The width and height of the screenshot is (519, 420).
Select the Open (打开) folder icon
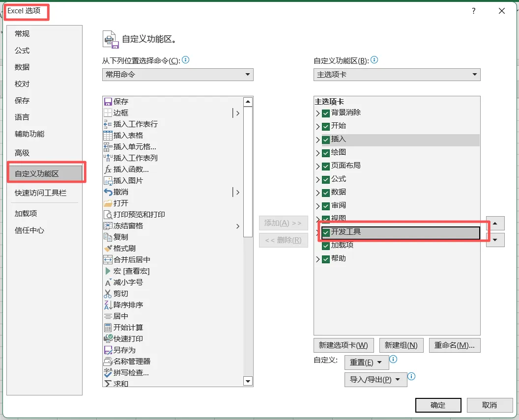point(108,203)
